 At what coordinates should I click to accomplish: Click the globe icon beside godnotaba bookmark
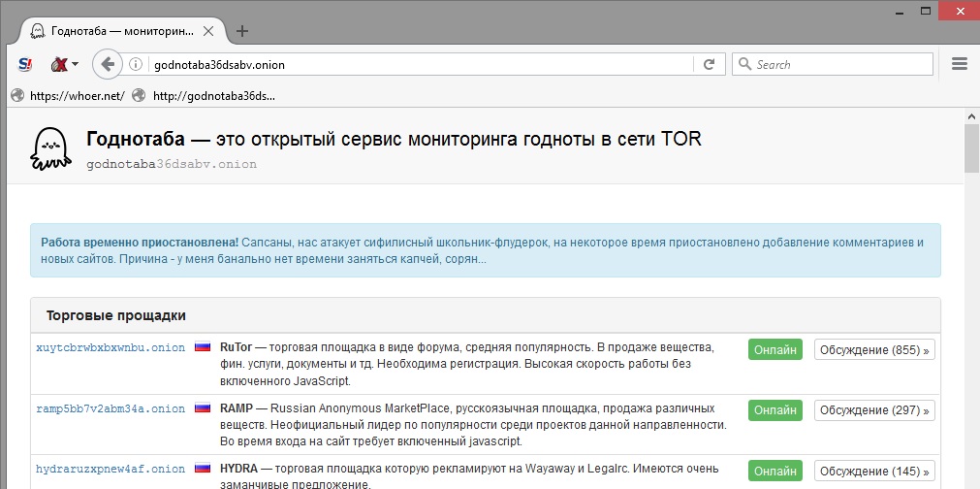click(139, 96)
